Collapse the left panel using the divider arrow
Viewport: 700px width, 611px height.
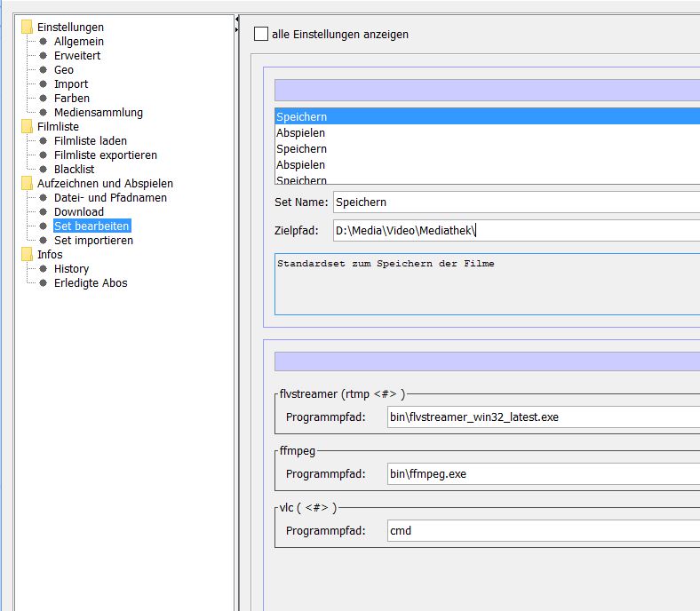pos(236,20)
